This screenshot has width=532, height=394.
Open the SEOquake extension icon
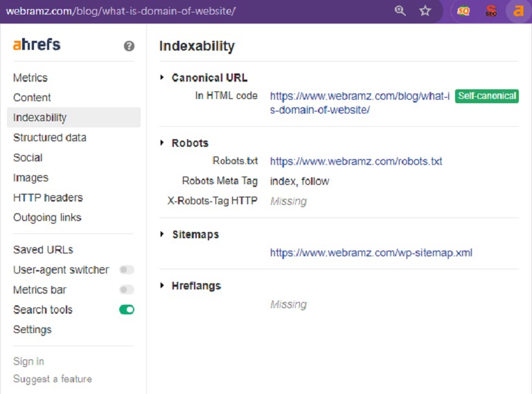(463, 11)
